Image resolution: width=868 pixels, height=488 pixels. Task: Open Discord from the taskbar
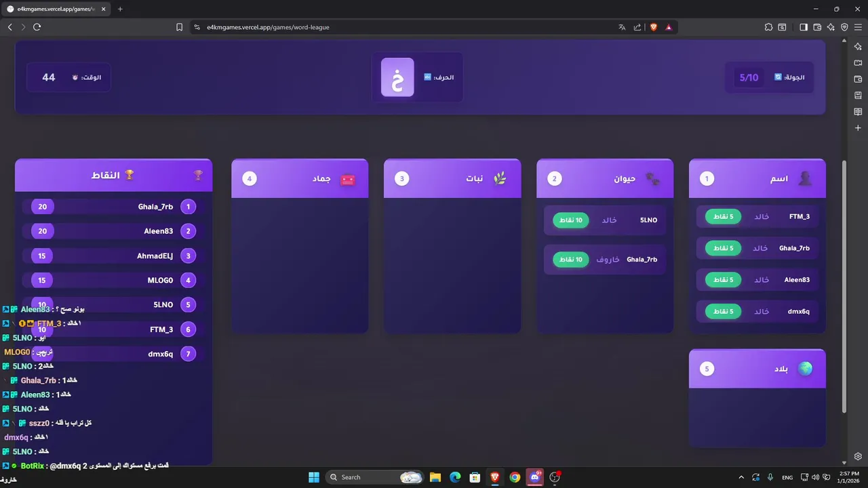click(536, 477)
